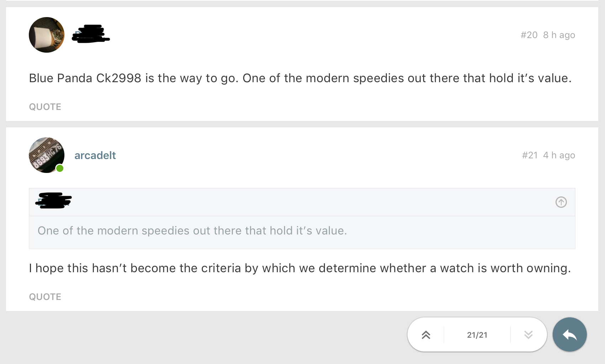Click the arcadelt username link

(x=95, y=155)
